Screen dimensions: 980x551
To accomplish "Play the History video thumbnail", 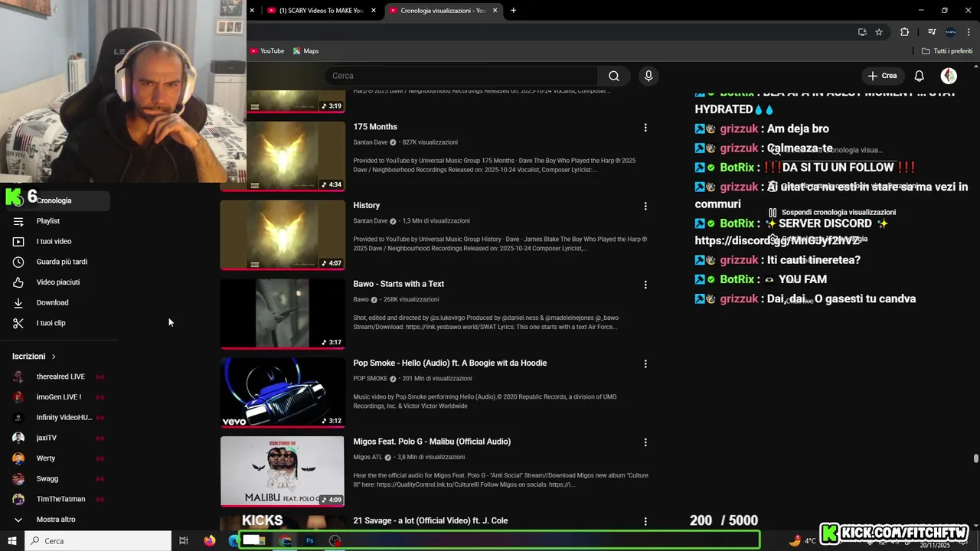I will click(283, 234).
